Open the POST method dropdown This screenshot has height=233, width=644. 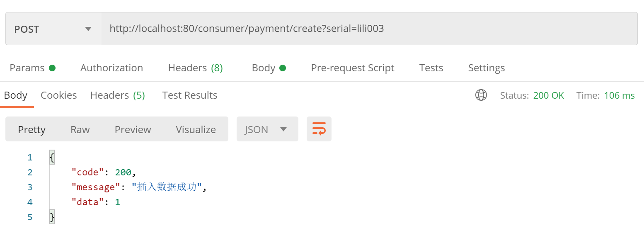[x=53, y=29]
